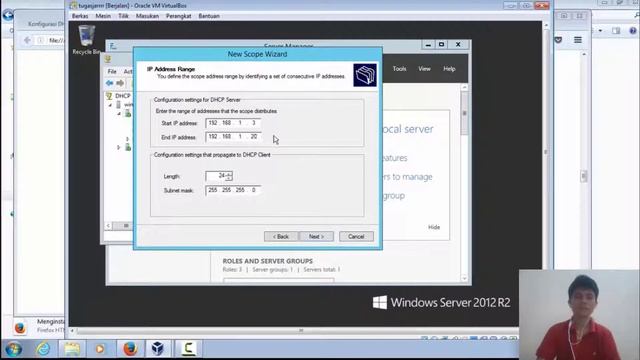Open Firefox from the taskbar
The width and height of the screenshot is (640, 360).
click(x=130, y=349)
